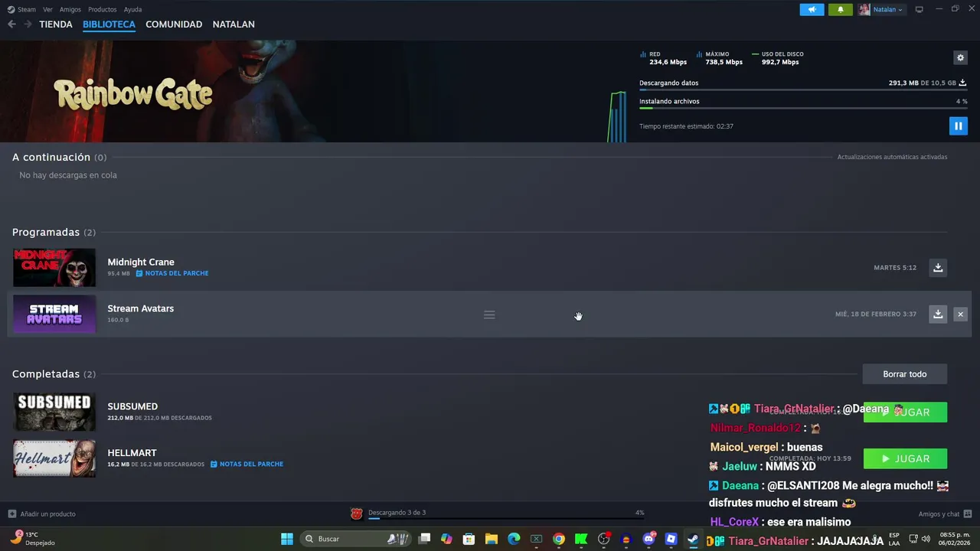This screenshot has width=980, height=551.
Task: Open the NATALAN profile tab
Action: 234,24
